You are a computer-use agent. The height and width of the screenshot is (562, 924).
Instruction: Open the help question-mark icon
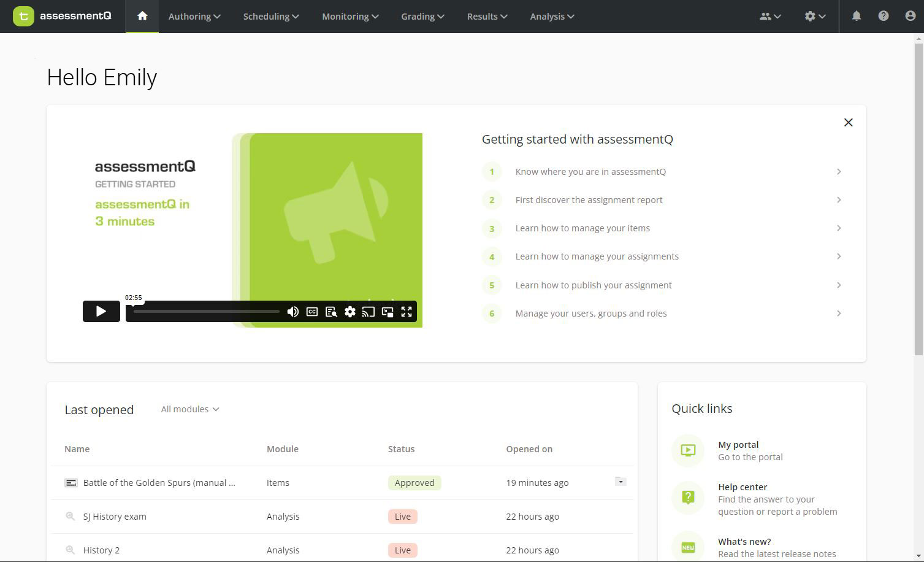click(884, 16)
